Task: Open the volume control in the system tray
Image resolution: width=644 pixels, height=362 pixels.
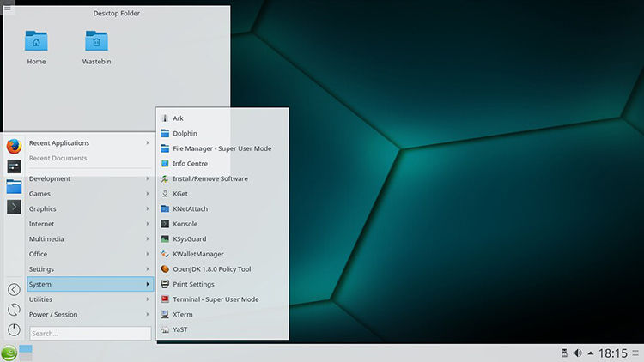Action: [x=578, y=353]
